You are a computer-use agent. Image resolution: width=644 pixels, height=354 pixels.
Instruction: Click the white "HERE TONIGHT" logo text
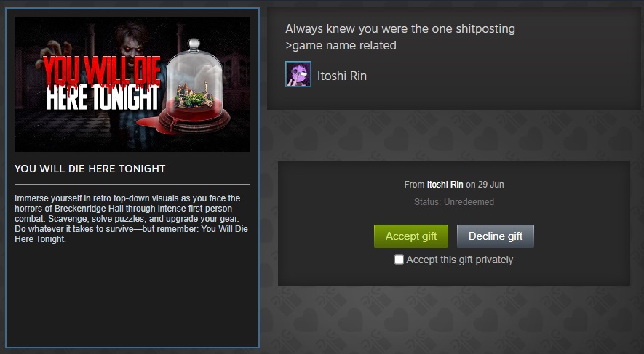tap(102, 98)
